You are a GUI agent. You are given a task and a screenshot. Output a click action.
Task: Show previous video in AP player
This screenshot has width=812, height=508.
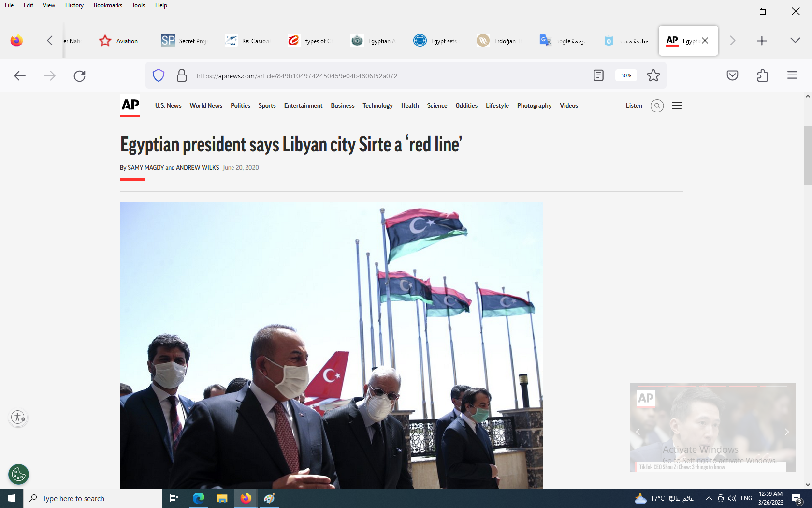coord(638,432)
